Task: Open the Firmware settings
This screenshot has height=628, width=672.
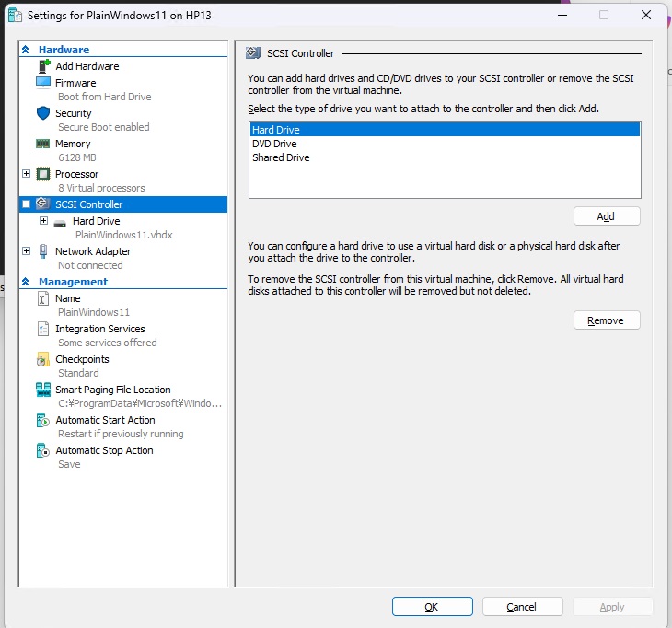Action: click(75, 83)
